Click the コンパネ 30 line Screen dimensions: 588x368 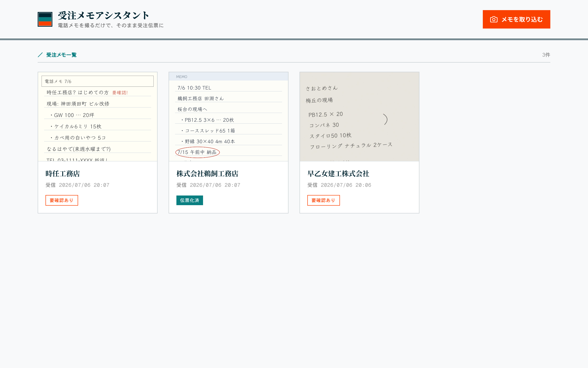(x=324, y=125)
